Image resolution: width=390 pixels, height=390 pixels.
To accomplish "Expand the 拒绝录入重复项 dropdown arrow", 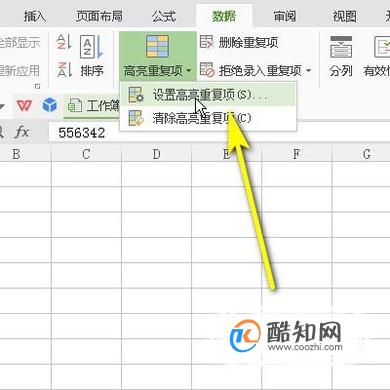I will (308, 70).
